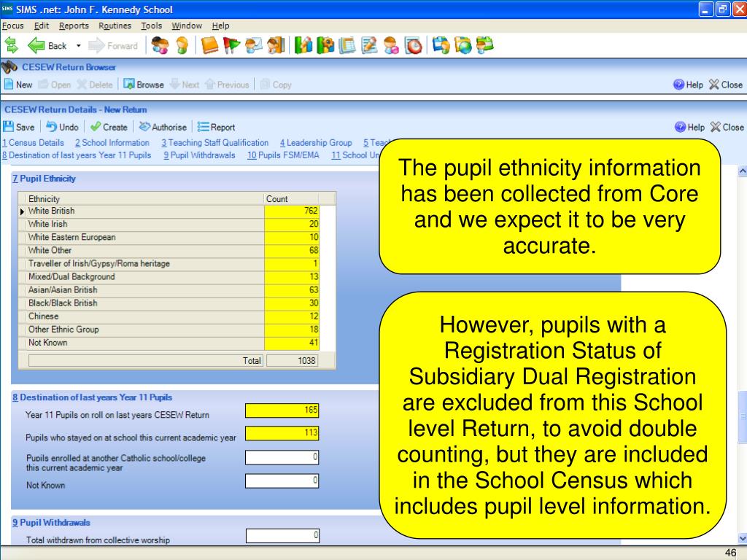Click the green chart with gear icon
This screenshot has width=747, height=560.
click(x=325, y=45)
